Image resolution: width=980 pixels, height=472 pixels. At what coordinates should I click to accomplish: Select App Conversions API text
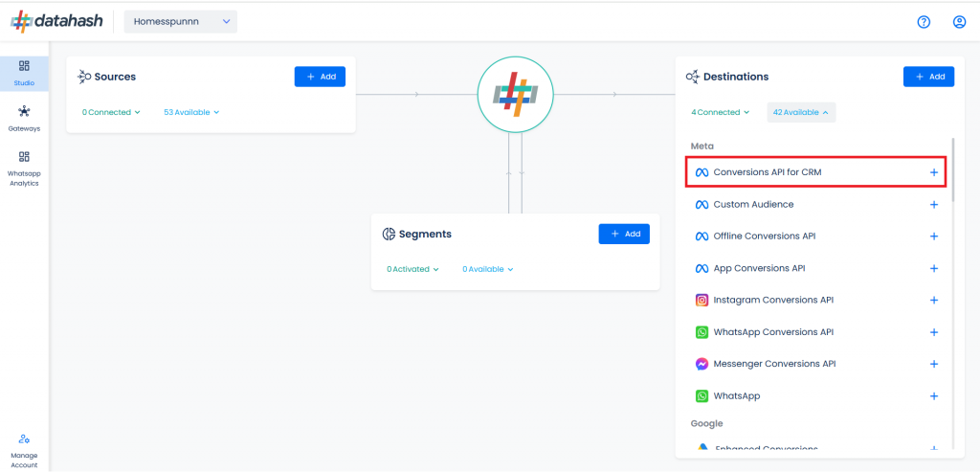tap(759, 268)
